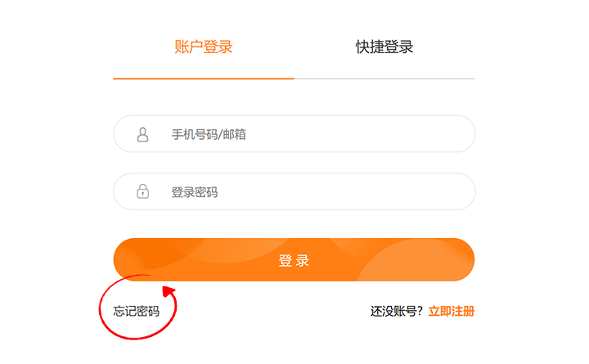Viewport: 589px width, 364px height.
Task: Submit with the orange 登录 button
Action: (x=294, y=259)
